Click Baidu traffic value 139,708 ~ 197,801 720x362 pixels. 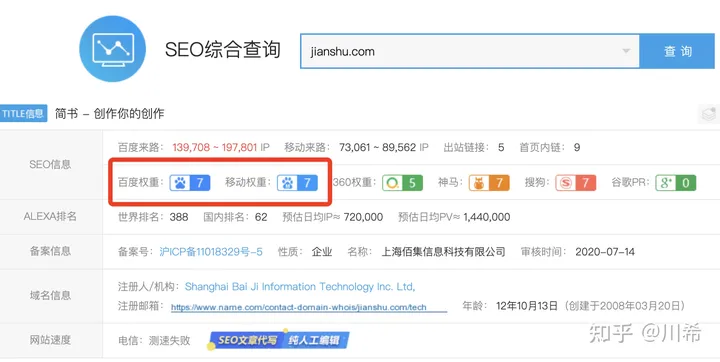215,147
